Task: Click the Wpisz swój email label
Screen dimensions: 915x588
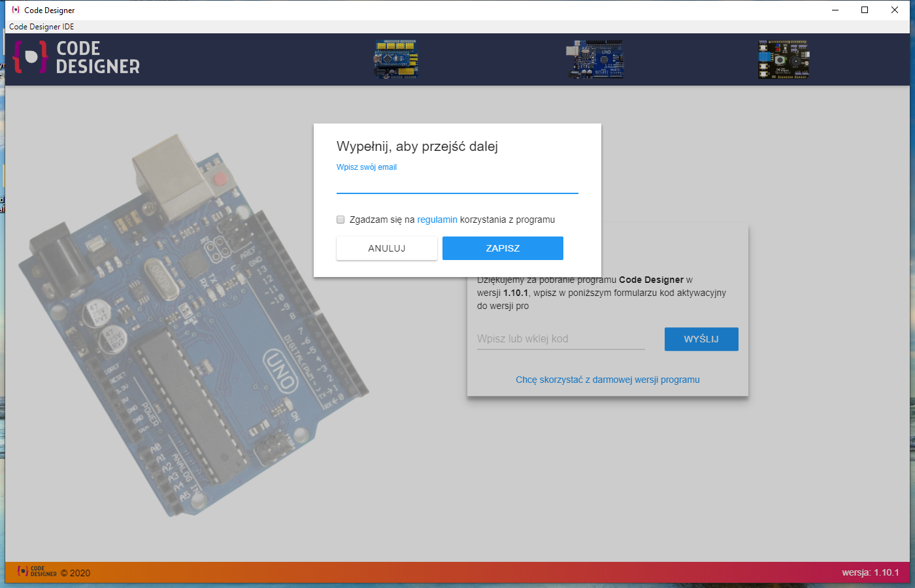Action: coord(366,167)
